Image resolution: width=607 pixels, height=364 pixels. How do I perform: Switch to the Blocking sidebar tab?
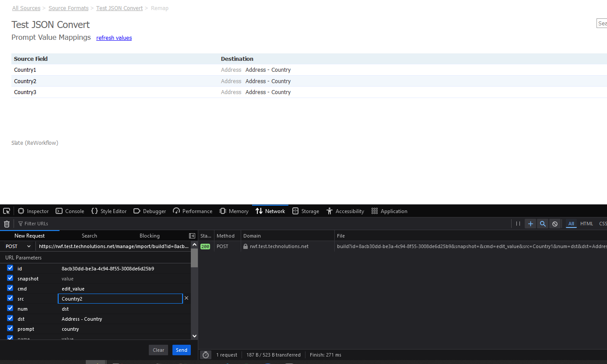click(x=150, y=236)
